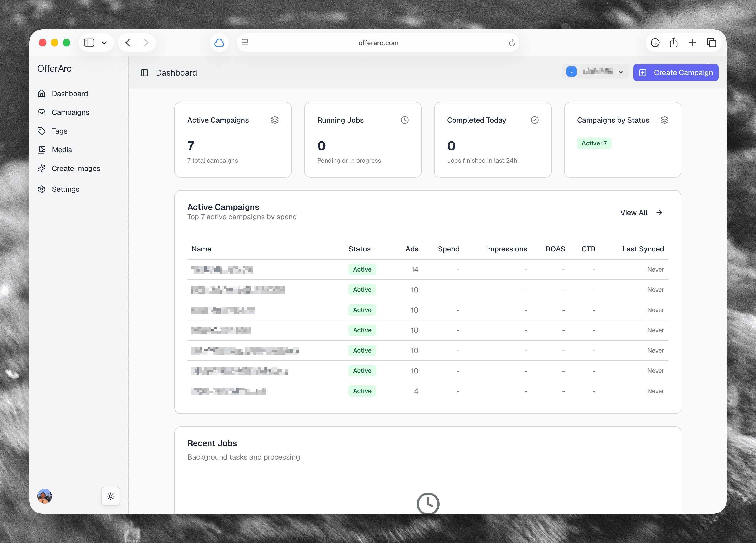
Task: Open the account switcher dropdown
Action: [x=595, y=72]
